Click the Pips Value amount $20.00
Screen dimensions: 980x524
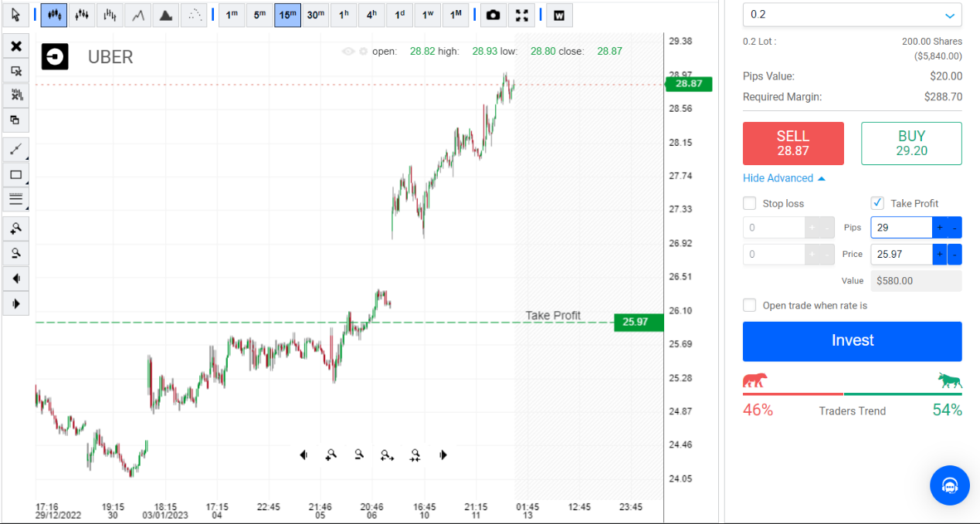point(946,76)
